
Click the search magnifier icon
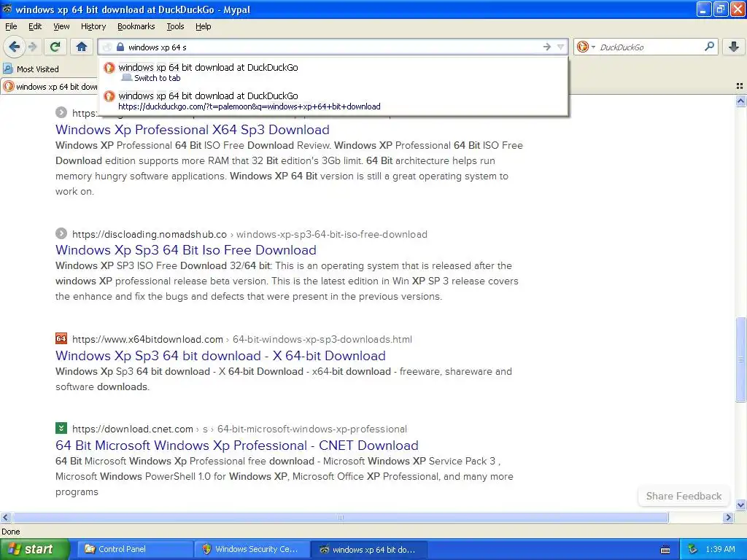tap(709, 47)
